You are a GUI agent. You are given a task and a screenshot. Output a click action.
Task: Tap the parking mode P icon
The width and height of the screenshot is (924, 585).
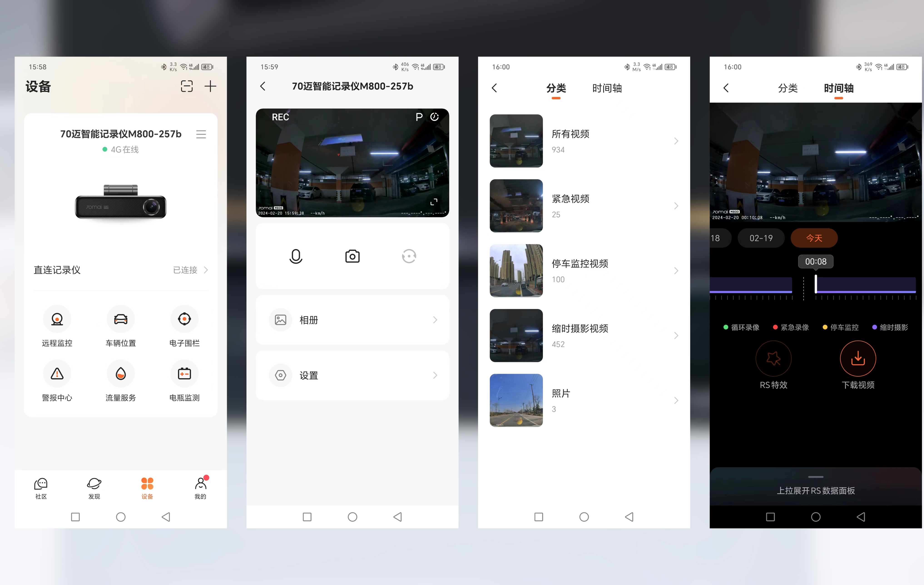point(419,117)
